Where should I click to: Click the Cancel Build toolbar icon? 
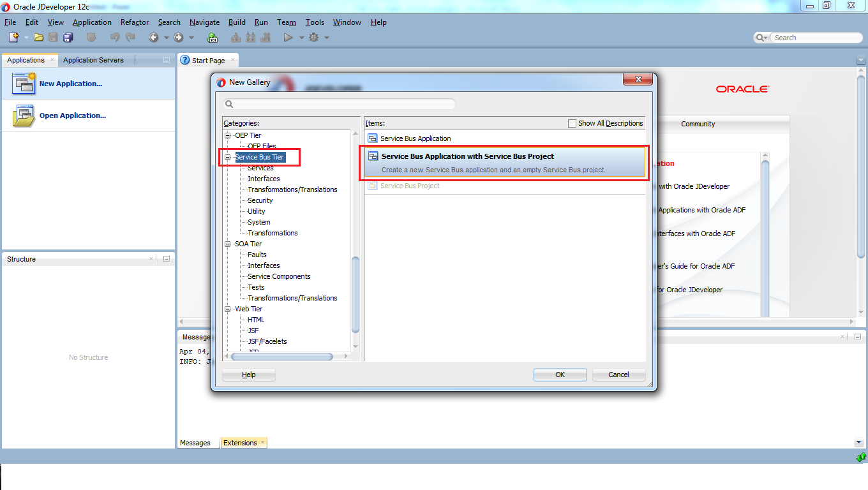point(266,38)
